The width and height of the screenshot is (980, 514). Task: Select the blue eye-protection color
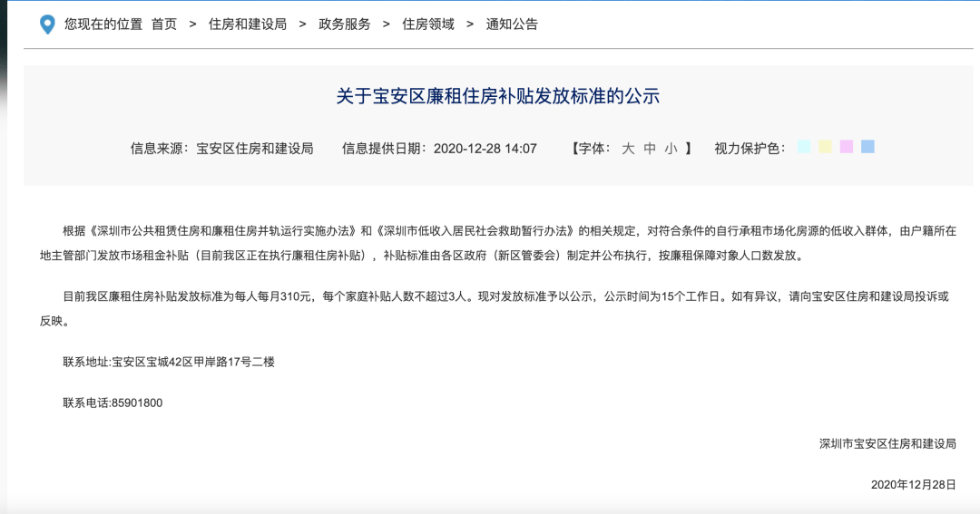pos(867,147)
